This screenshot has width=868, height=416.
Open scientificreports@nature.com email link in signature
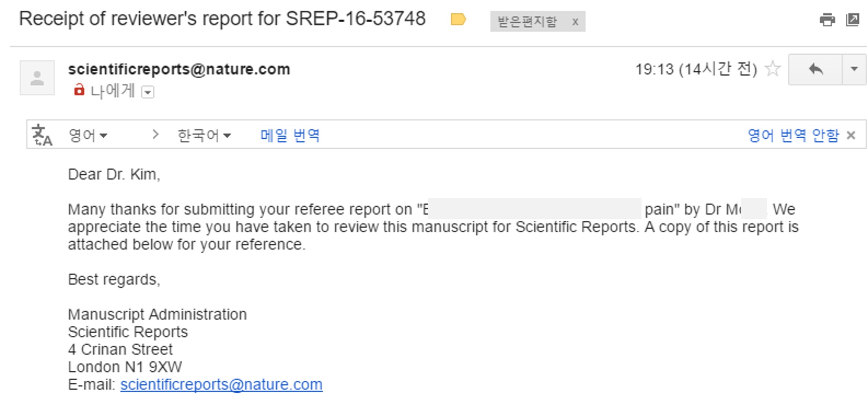pos(221,384)
